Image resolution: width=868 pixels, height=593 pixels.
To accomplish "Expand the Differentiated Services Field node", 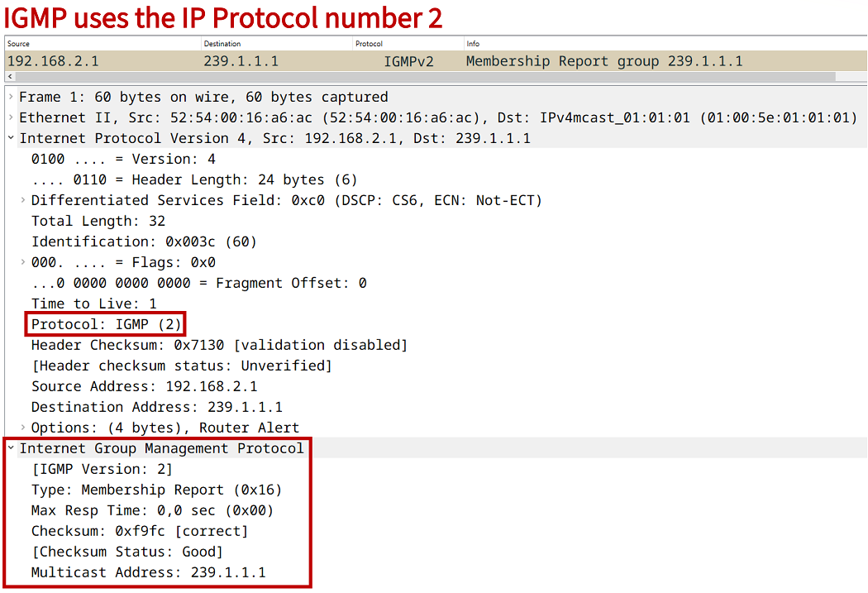I will (x=23, y=201).
